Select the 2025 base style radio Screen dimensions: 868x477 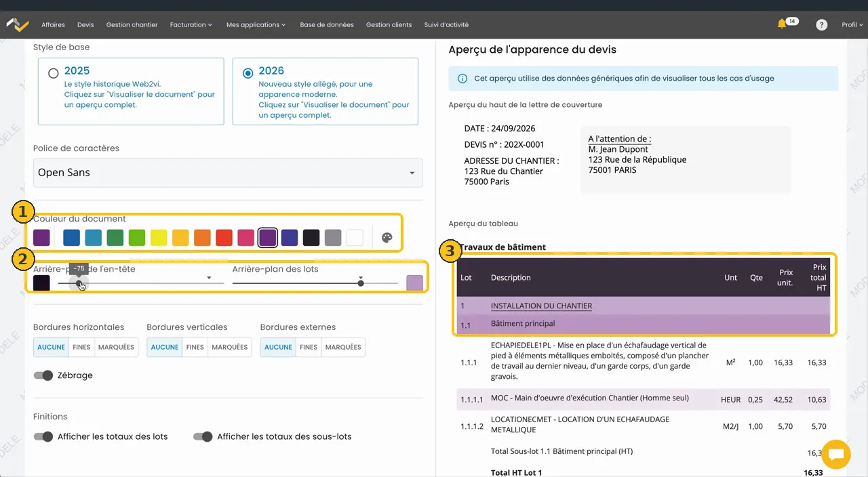click(53, 73)
